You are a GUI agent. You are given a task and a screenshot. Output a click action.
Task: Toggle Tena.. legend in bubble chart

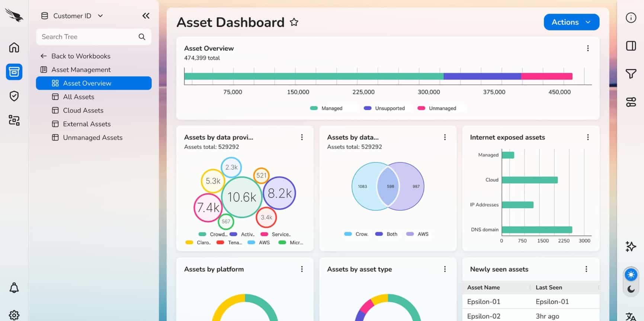click(229, 243)
